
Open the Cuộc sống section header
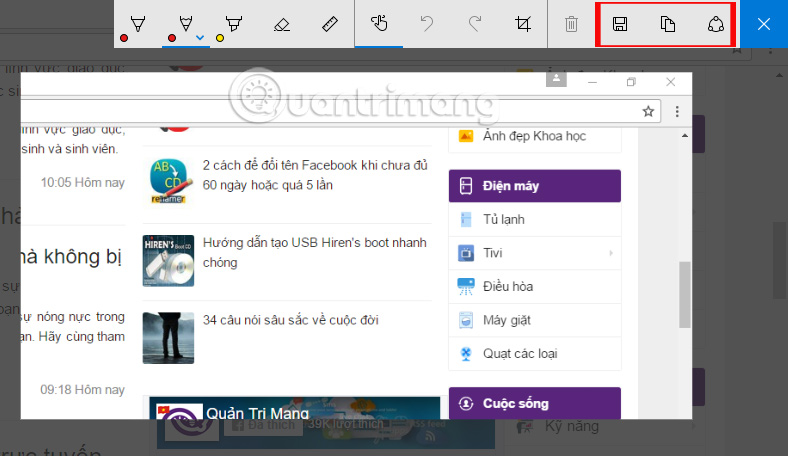pyautogui.click(x=535, y=403)
